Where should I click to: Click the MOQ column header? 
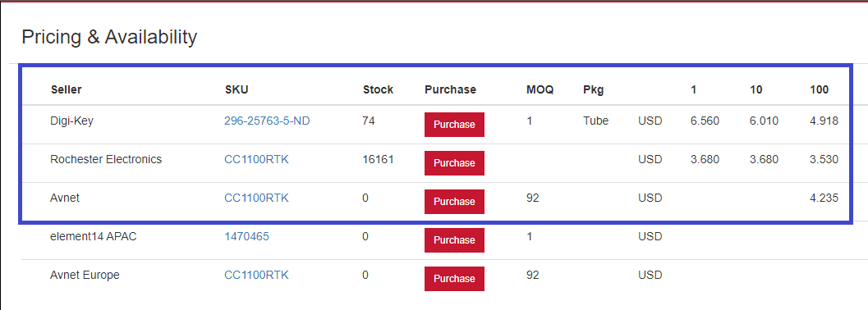click(540, 89)
